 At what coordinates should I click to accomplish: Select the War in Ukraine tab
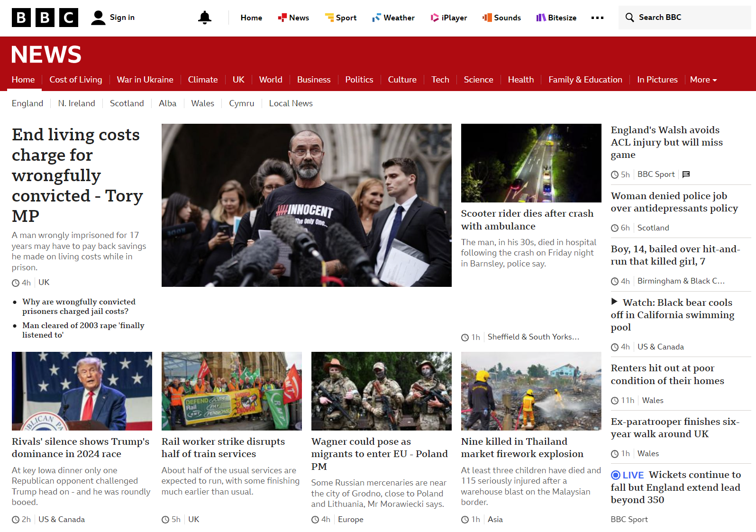145,80
